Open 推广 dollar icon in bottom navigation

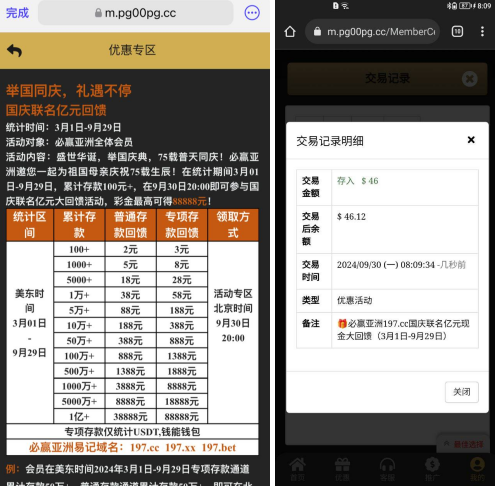pyautogui.click(x=432, y=469)
